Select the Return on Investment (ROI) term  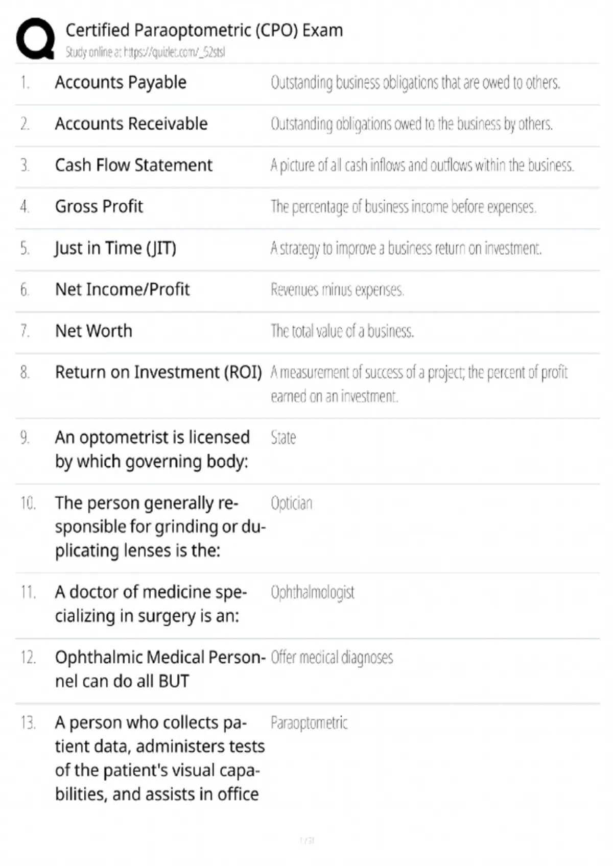158,372
